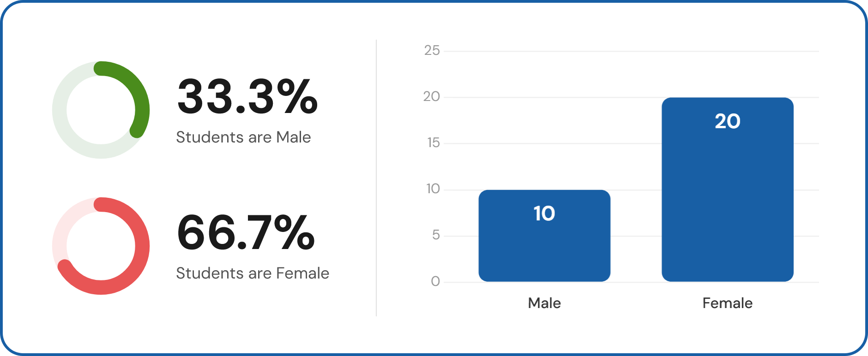Click the y-axis tick label 5

pos(436,235)
